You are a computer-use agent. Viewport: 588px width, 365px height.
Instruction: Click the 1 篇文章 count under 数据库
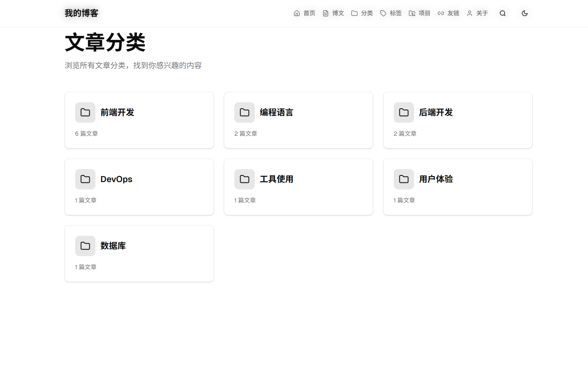86,267
